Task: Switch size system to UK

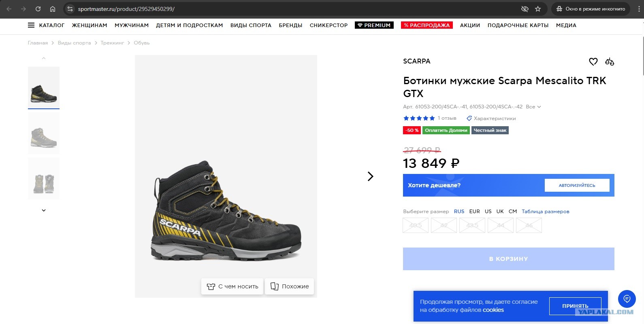Action: (x=500, y=212)
